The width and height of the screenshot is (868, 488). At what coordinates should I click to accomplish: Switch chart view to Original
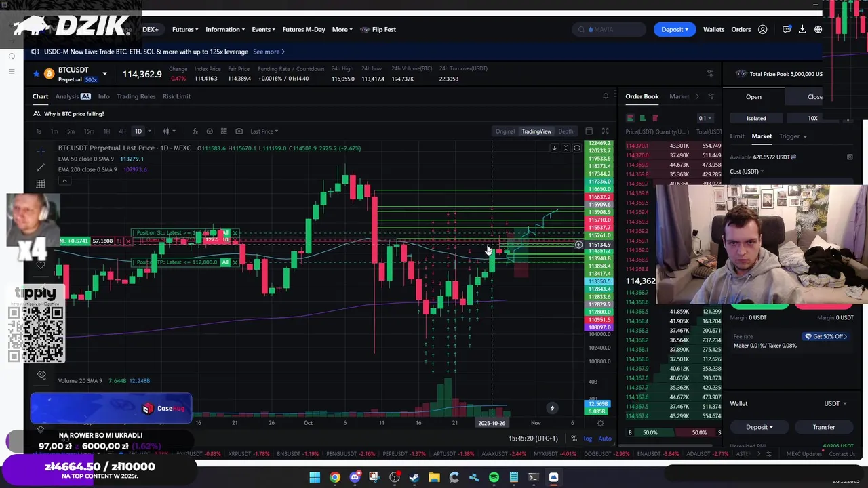[505, 131]
